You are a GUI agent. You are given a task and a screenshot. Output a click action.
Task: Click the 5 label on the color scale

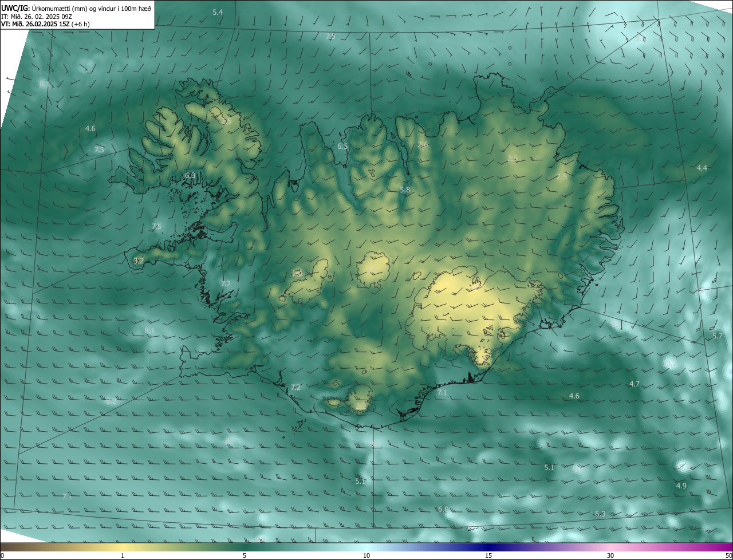click(x=245, y=555)
